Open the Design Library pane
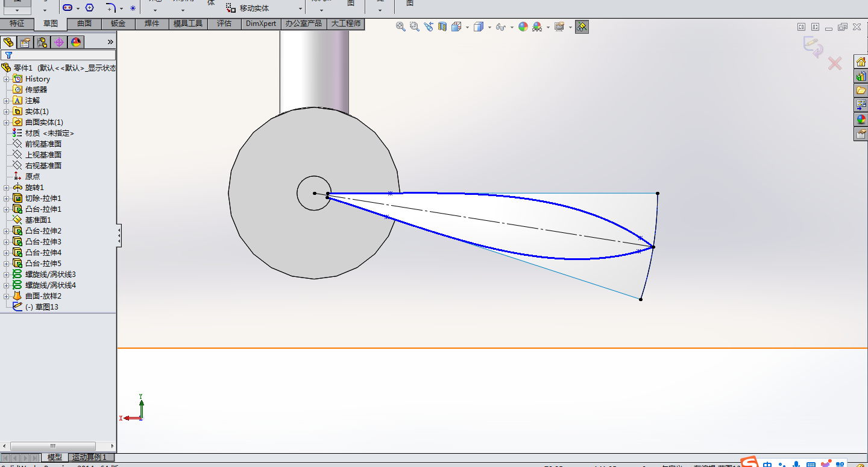The image size is (868, 467). tap(861, 76)
